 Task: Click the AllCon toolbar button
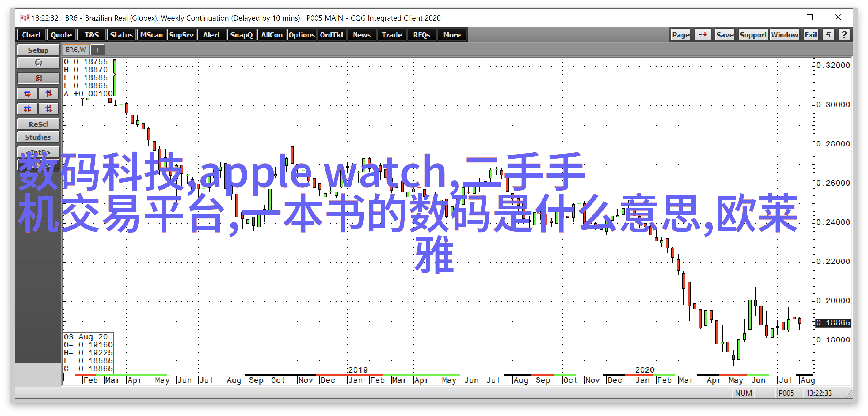click(272, 35)
